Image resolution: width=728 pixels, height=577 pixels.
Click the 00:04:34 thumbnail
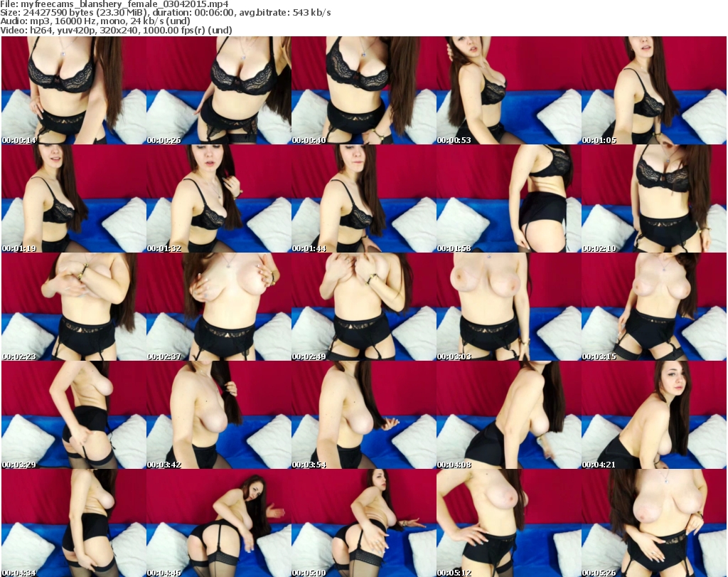pos(73,523)
